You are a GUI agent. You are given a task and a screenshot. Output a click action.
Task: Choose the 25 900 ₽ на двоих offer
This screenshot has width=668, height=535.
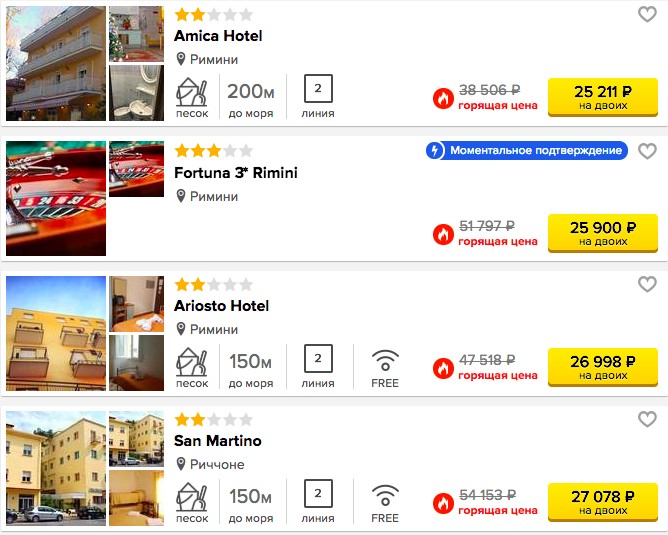click(603, 233)
